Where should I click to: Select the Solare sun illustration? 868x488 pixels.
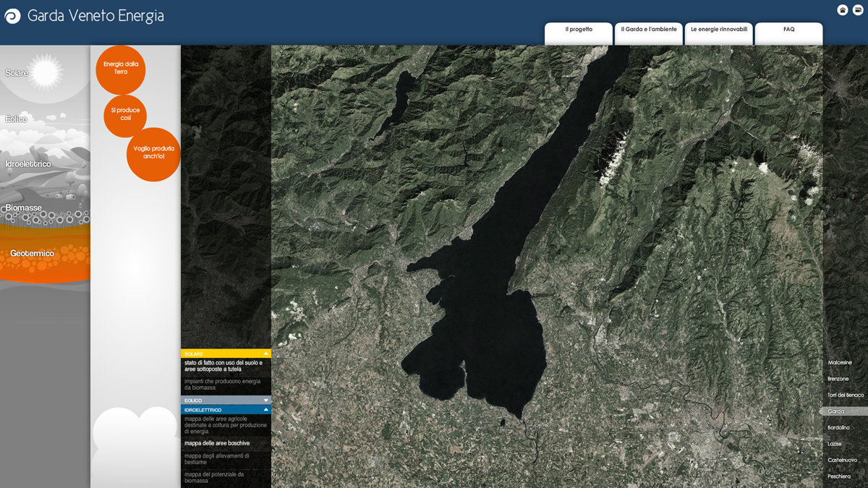click(x=45, y=72)
